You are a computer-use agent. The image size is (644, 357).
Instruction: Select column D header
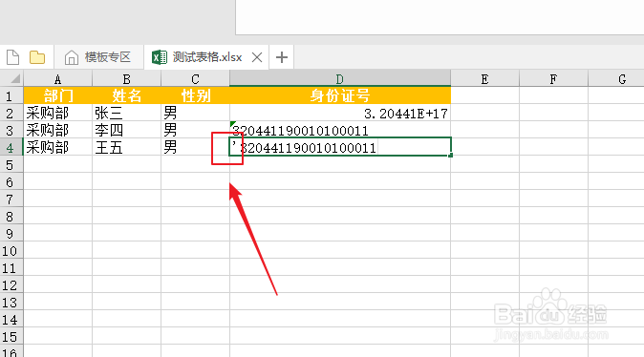pyautogui.click(x=340, y=78)
